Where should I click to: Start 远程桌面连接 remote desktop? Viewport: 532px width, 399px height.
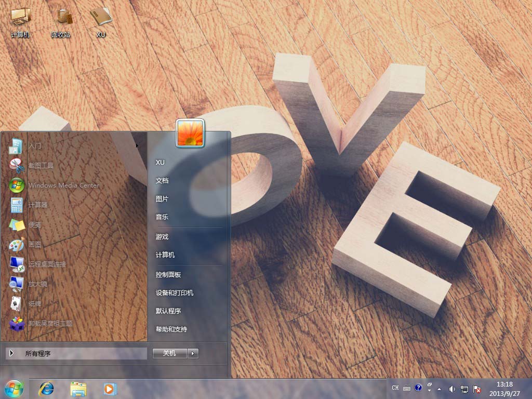(x=47, y=264)
